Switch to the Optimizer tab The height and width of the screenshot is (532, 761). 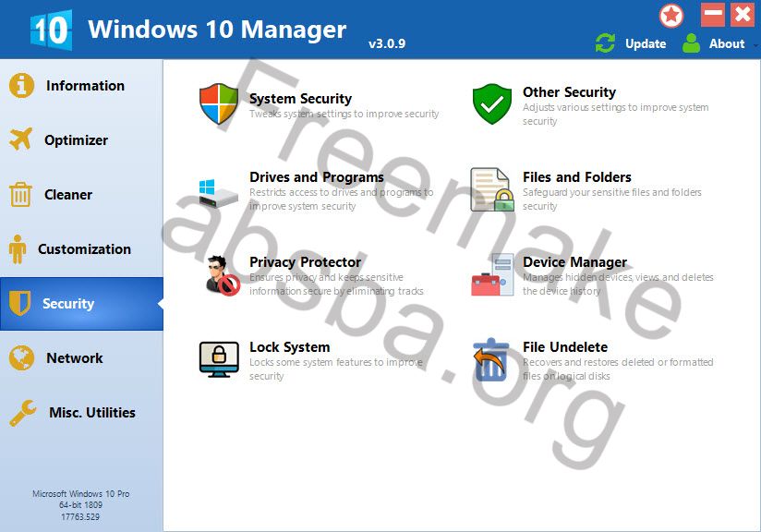(x=77, y=139)
